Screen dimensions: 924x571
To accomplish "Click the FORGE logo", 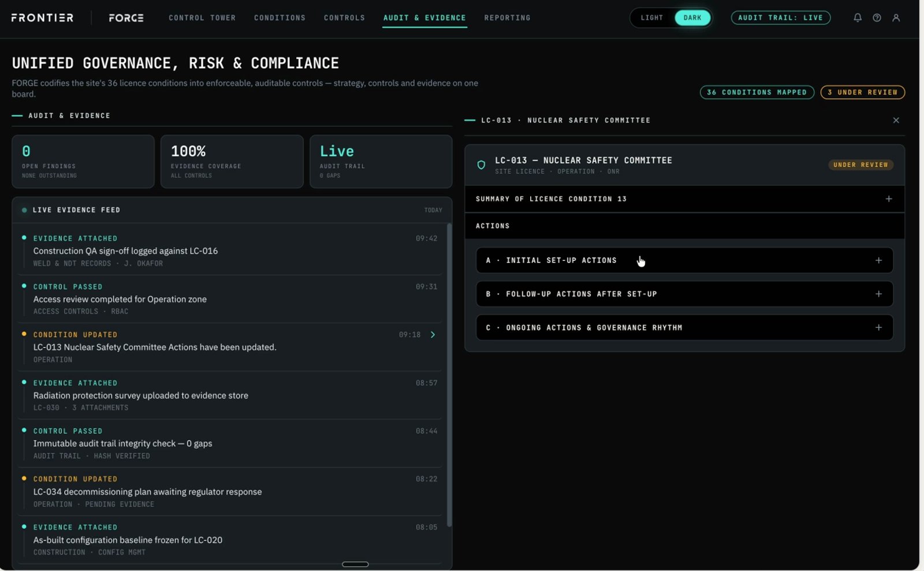I will click(126, 18).
